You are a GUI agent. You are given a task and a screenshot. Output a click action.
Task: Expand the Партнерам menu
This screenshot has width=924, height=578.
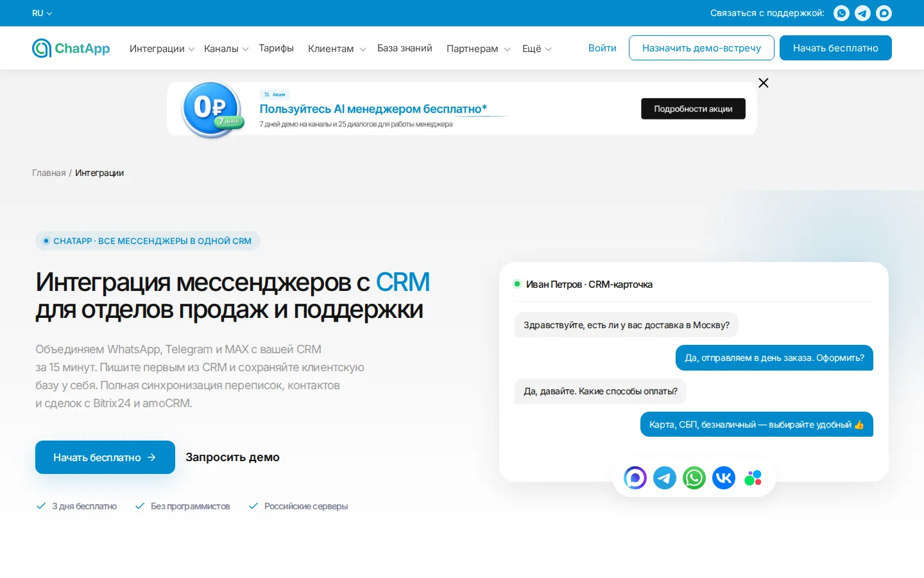479,49
